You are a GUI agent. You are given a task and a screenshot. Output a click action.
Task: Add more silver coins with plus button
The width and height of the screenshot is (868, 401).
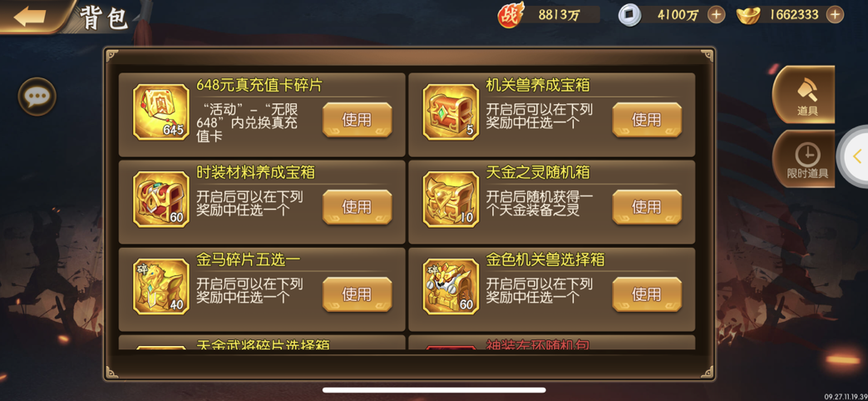717,14
